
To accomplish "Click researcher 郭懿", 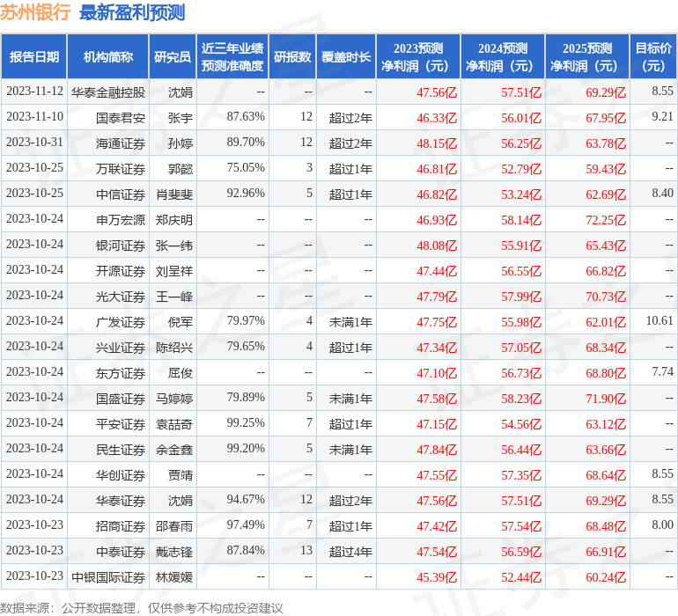I will coord(181,169).
